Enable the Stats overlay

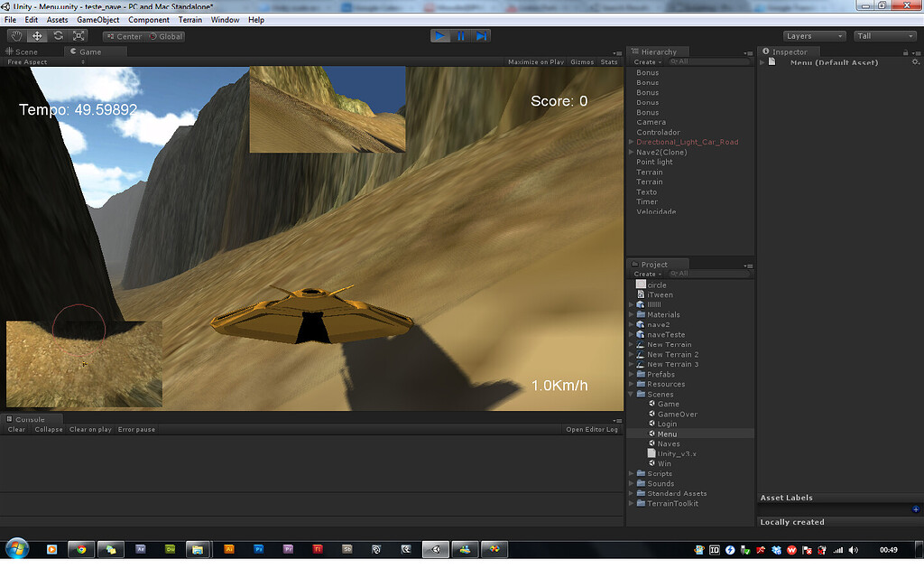(609, 61)
